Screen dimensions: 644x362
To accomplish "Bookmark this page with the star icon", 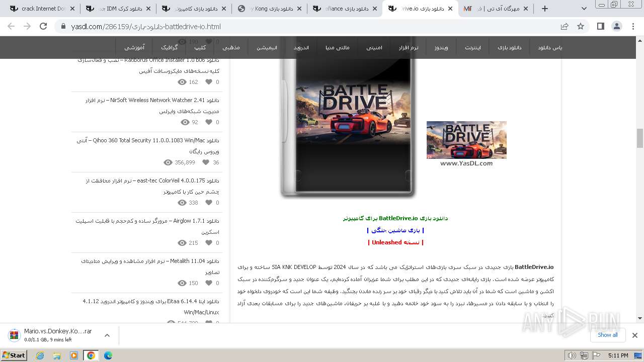I will click(x=581, y=26).
